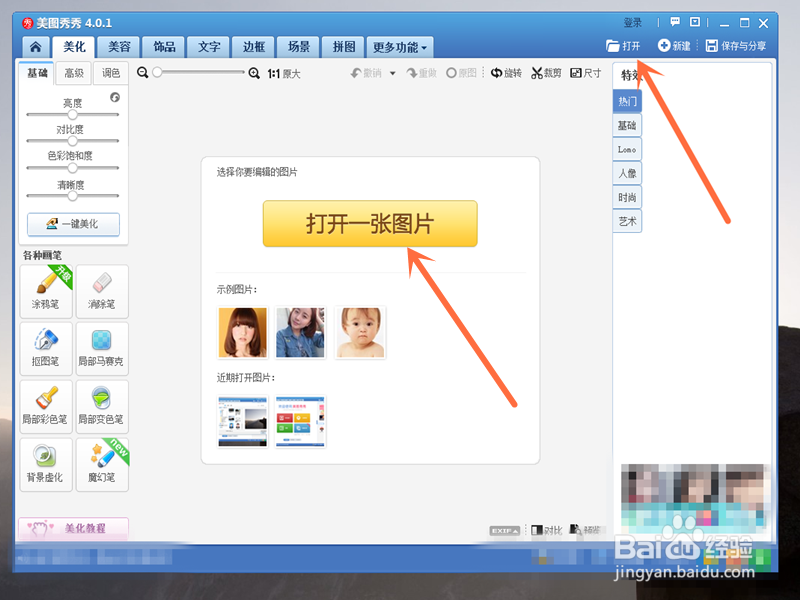
Task: Click the 色彩饱和度 saturation slider handle
Action: click(72, 168)
